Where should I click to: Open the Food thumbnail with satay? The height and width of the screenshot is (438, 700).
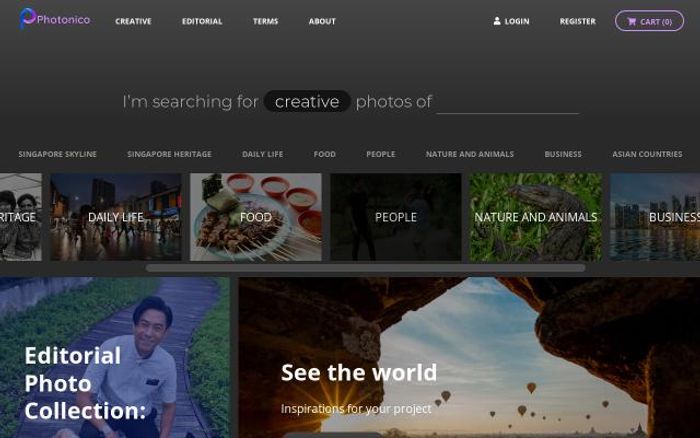255,217
